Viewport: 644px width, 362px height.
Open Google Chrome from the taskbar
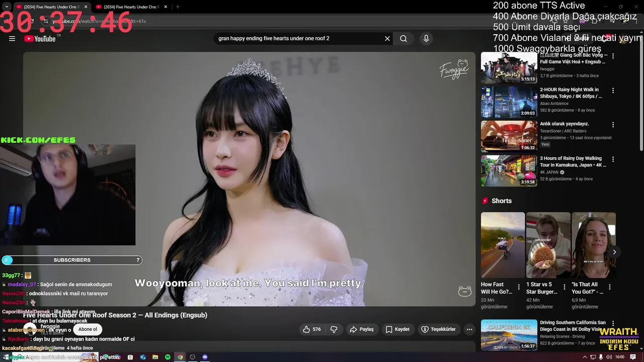180,357
